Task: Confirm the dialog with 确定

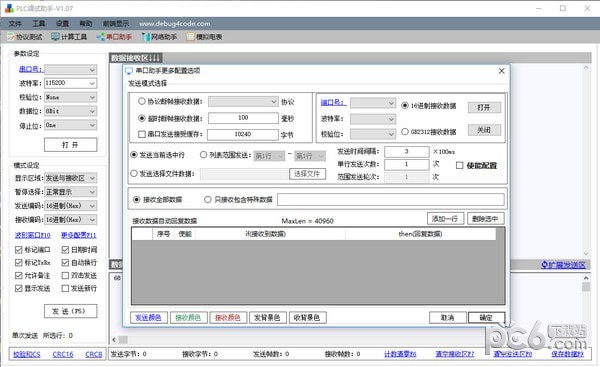Action: (486, 318)
